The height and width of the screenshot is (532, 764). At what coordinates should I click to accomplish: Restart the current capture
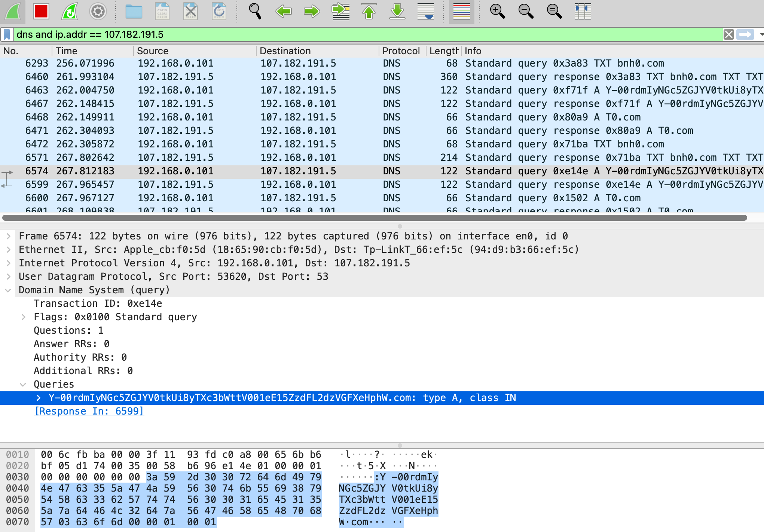70,11
